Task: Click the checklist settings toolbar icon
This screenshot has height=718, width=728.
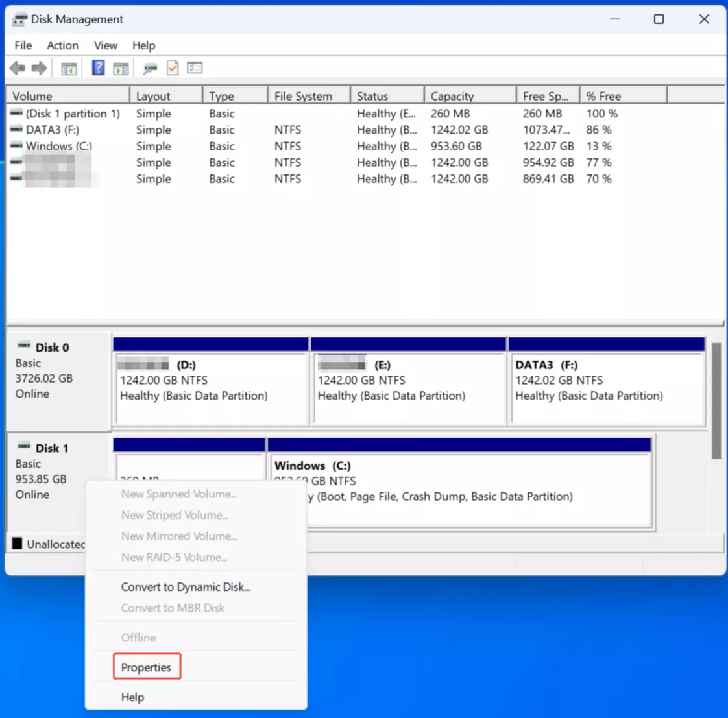Action: point(195,68)
